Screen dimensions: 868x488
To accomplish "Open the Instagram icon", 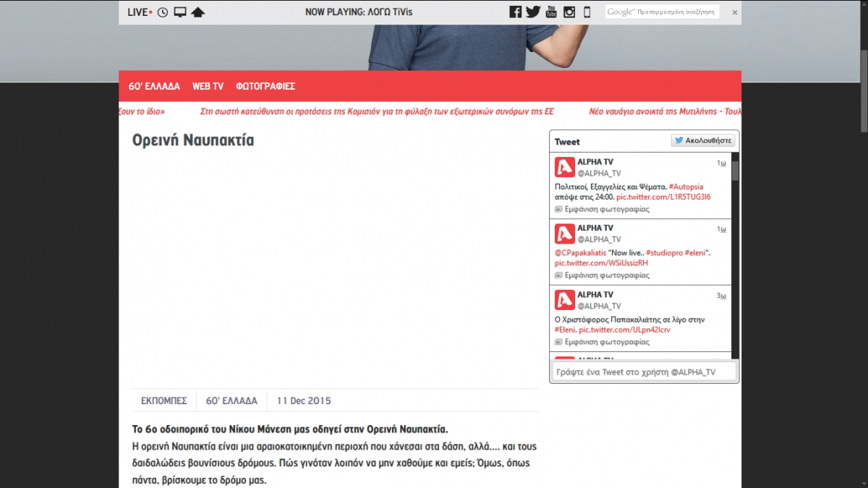I will [569, 12].
